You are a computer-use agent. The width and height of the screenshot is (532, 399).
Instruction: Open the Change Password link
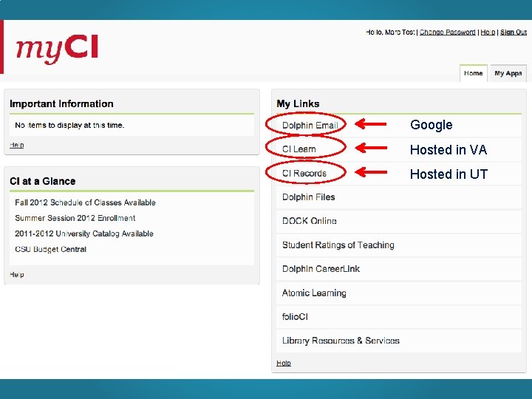point(447,33)
